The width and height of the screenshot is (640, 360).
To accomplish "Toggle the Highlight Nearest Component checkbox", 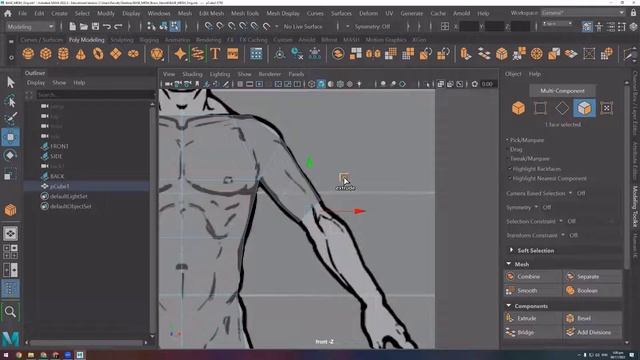I will pos(510,178).
